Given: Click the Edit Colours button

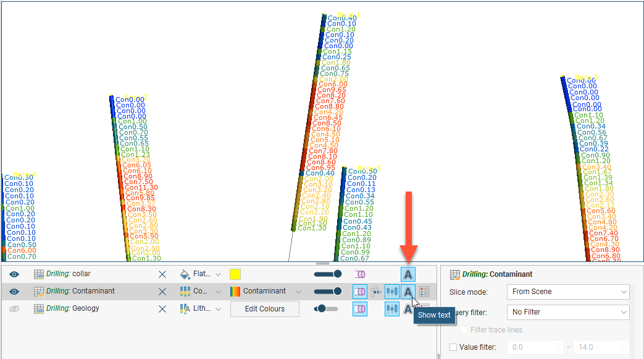Looking at the screenshot, I should pos(264,309).
